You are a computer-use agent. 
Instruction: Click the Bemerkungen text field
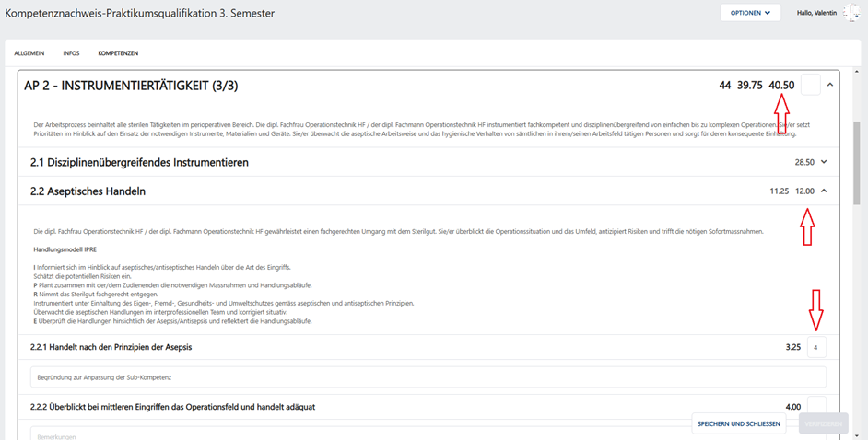click(x=359, y=434)
